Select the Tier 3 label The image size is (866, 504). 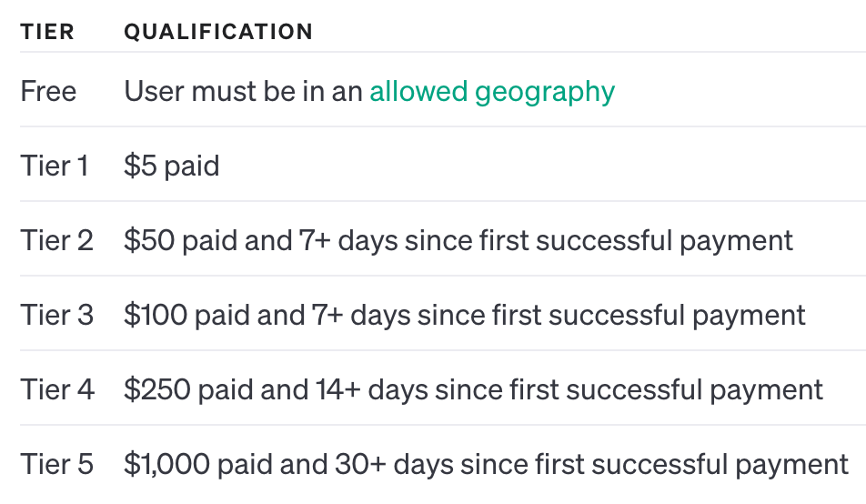56,316
